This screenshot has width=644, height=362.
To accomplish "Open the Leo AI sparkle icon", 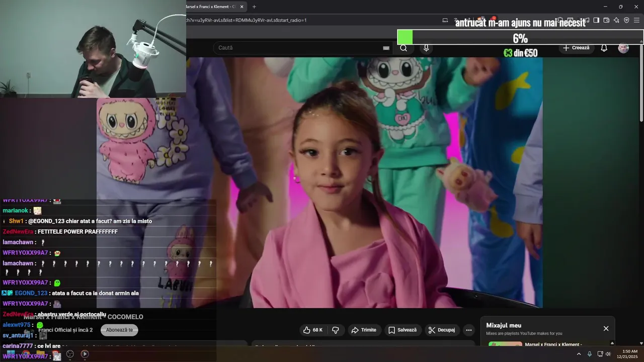I will [616, 20].
